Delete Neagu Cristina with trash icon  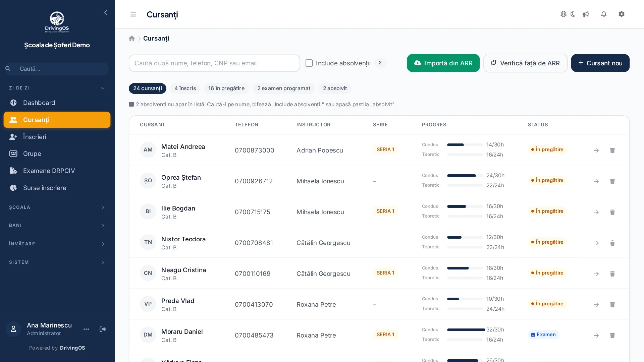click(x=612, y=274)
